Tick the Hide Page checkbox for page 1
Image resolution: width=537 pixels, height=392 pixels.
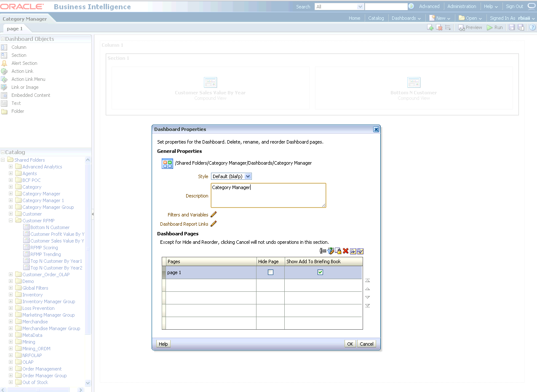270,272
